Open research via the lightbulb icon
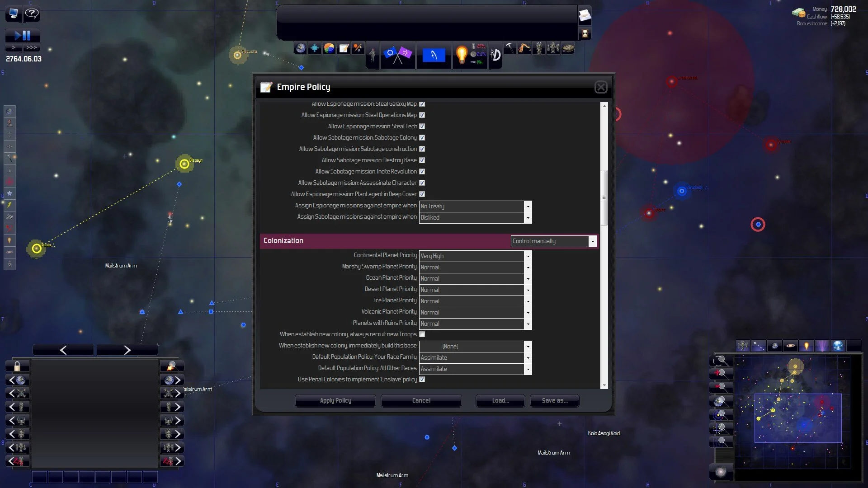This screenshot has width=868, height=488. pos(461,55)
